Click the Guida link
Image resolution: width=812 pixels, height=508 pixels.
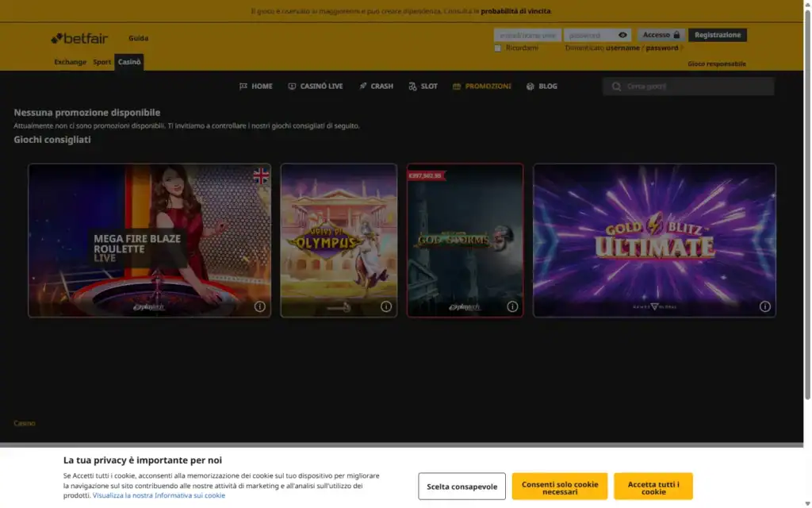[x=138, y=38]
